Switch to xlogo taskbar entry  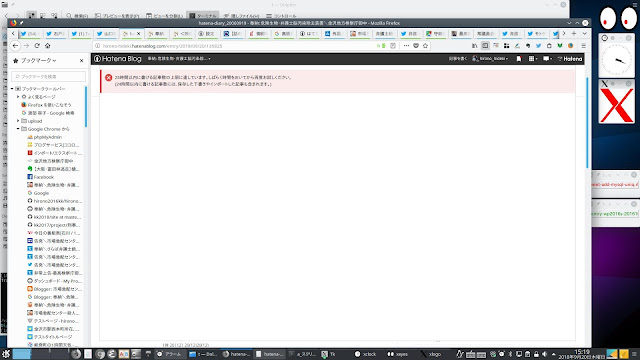[431, 354]
